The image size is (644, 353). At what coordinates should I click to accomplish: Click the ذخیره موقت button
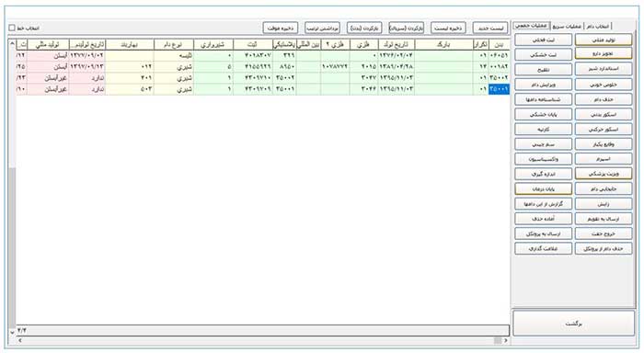tap(280, 28)
